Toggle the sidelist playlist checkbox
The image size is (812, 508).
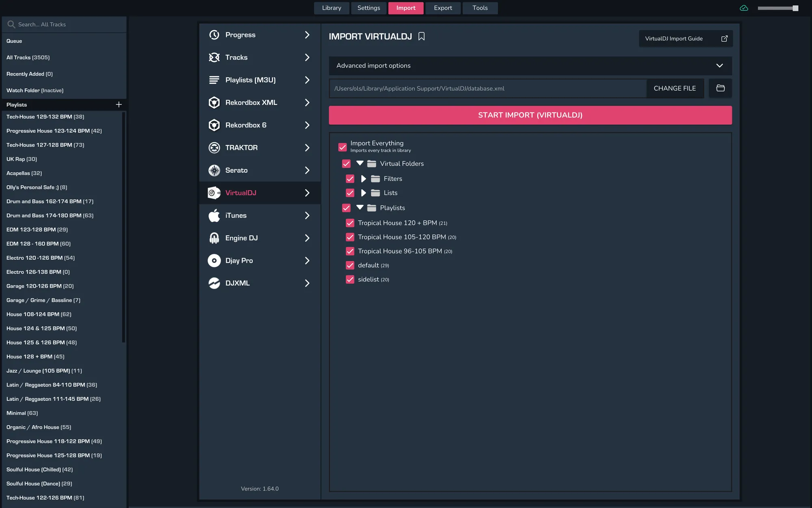point(350,280)
